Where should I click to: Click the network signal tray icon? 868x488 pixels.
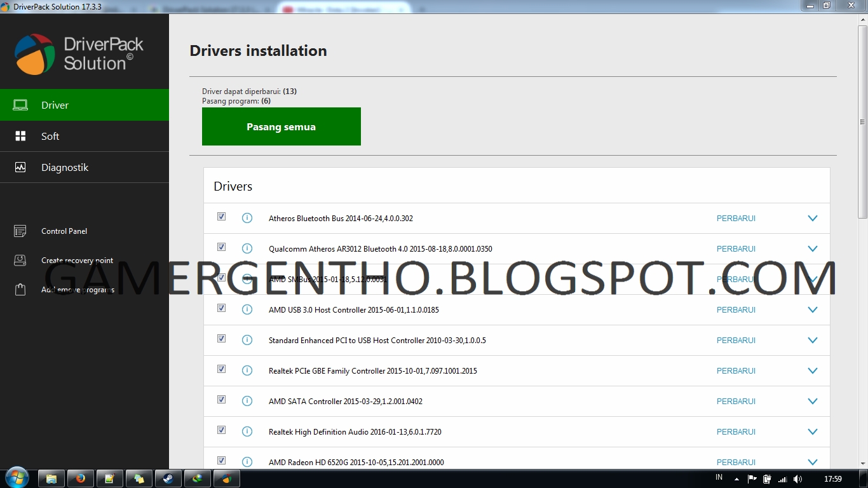[782, 479]
